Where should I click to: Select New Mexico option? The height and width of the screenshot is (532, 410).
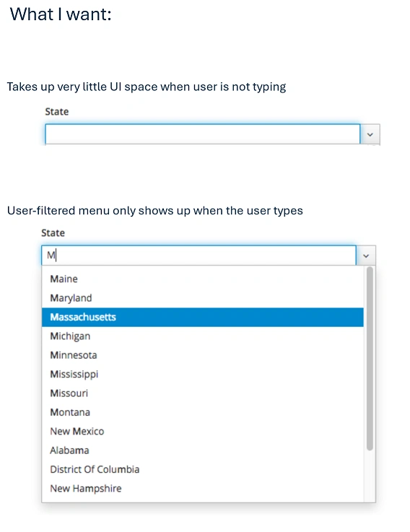click(x=202, y=431)
